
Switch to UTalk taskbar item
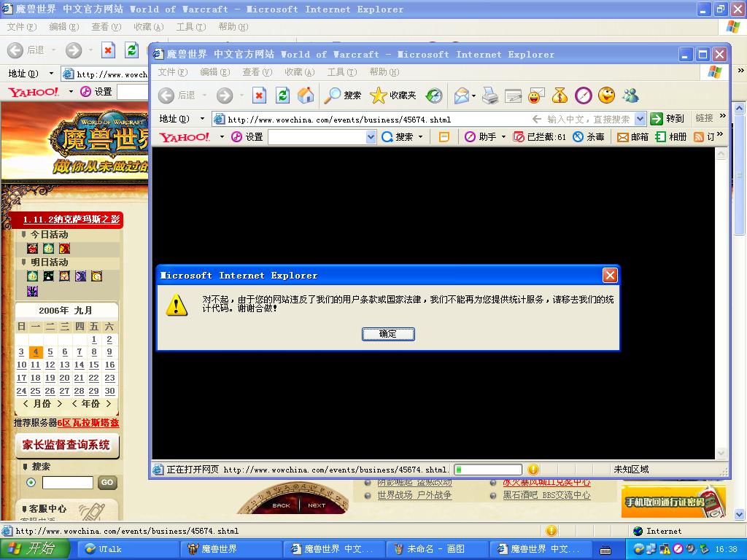coord(128,549)
